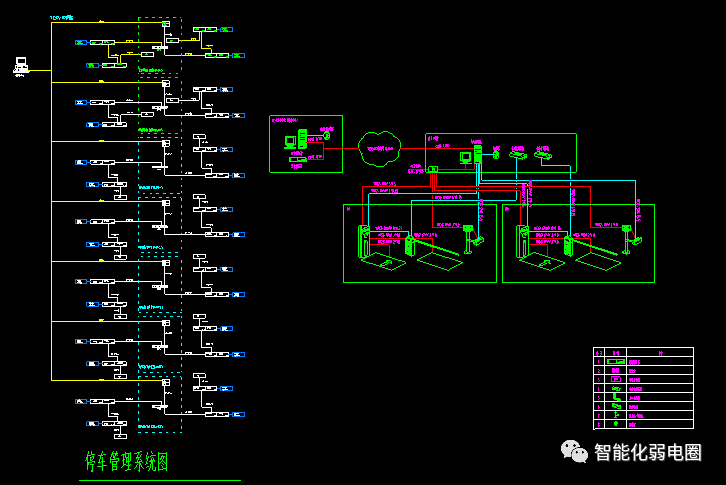Screen dimensions: 726x485
Task: Select first card reader symbol in upper right box
Action: point(518,155)
